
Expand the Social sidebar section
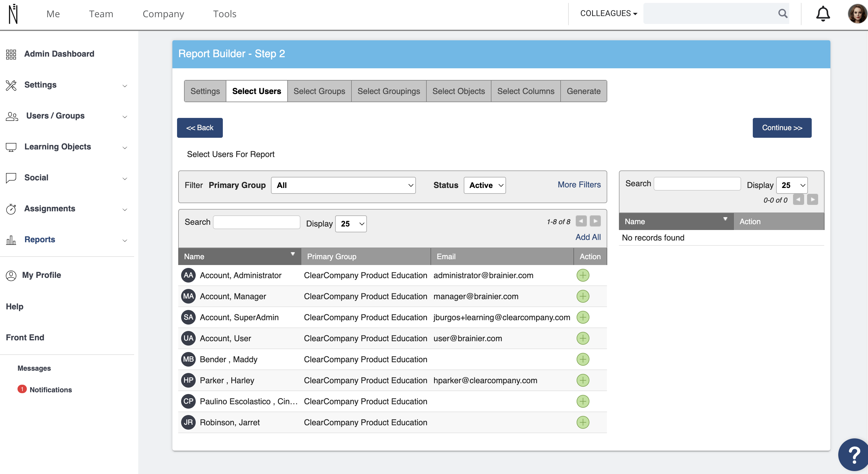tap(125, 179)
